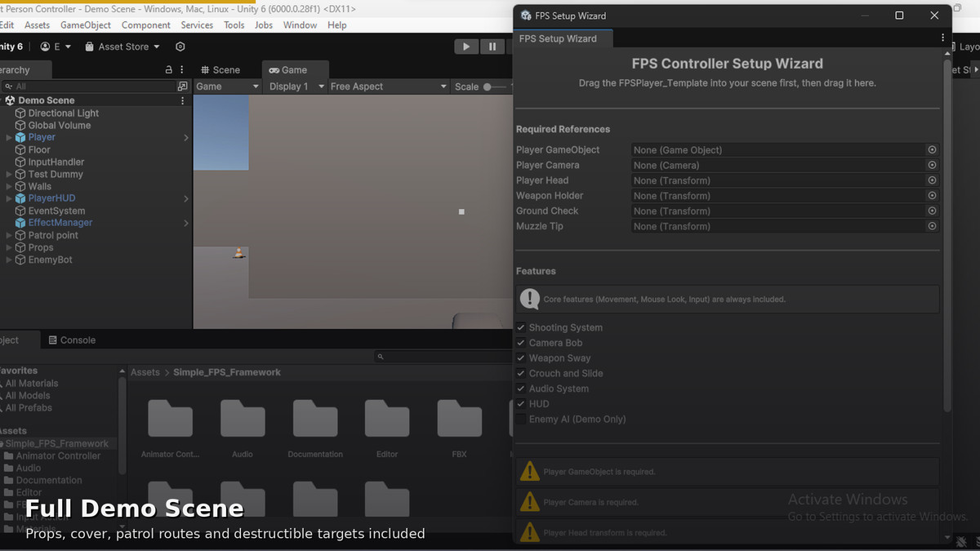
Task: Expand the Walls object in Hierarchy
Action: [x=9, y=187]
